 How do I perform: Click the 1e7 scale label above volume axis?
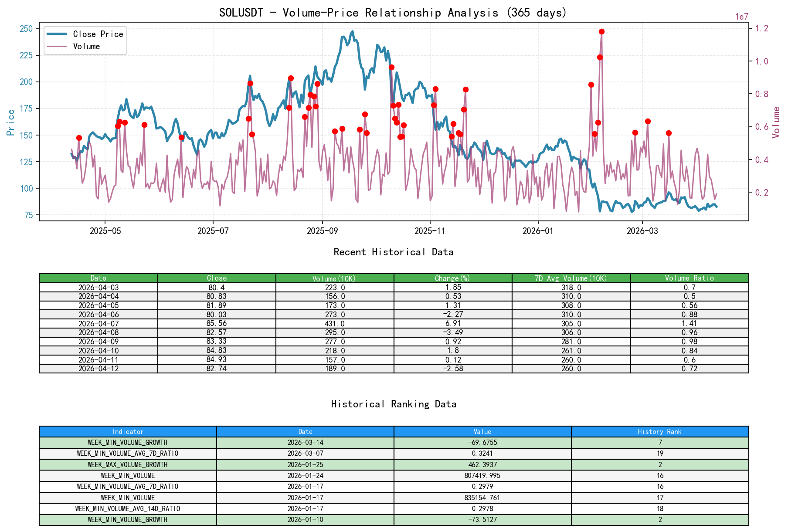pos(742,17)
